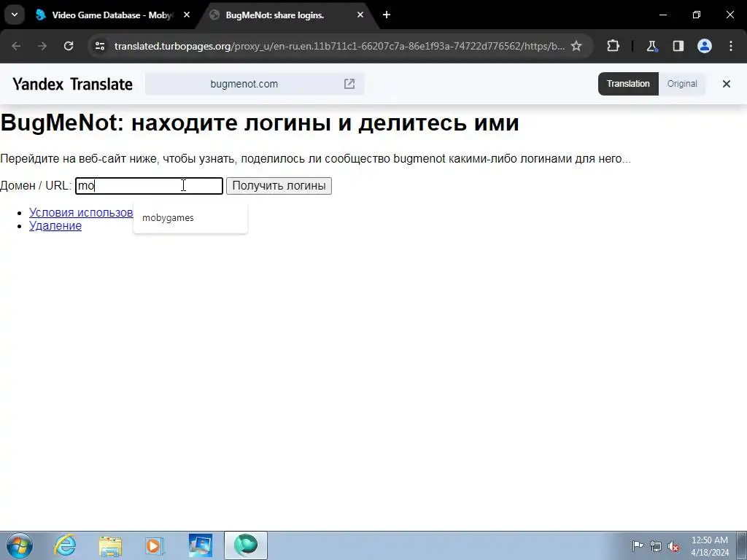This screenshot has width=747, height=560.
Task: Open the Chrome profile avatar
Action: click(x=705, y=46)
